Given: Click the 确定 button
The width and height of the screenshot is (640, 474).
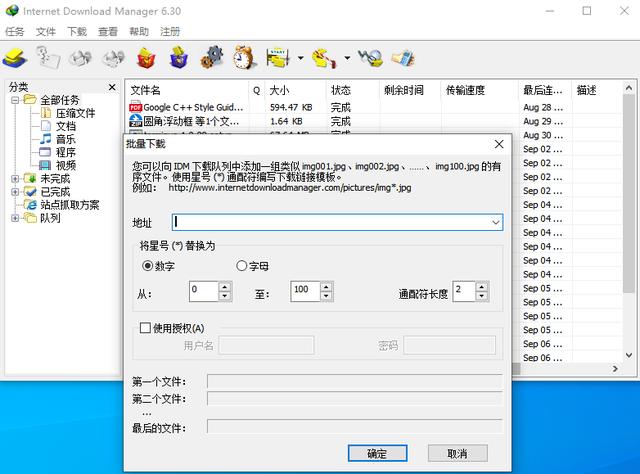Looking at the screenshot, I should (378, 454).
